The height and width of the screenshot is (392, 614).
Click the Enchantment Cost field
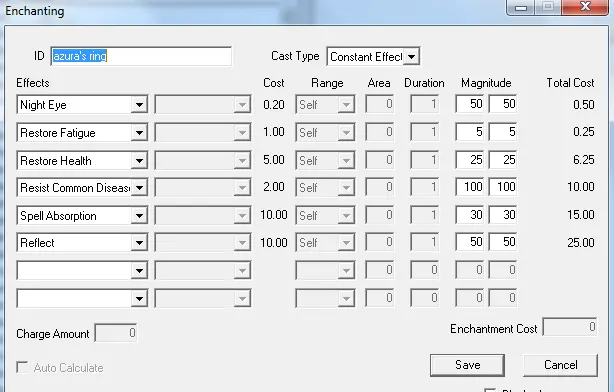point(570,327)
